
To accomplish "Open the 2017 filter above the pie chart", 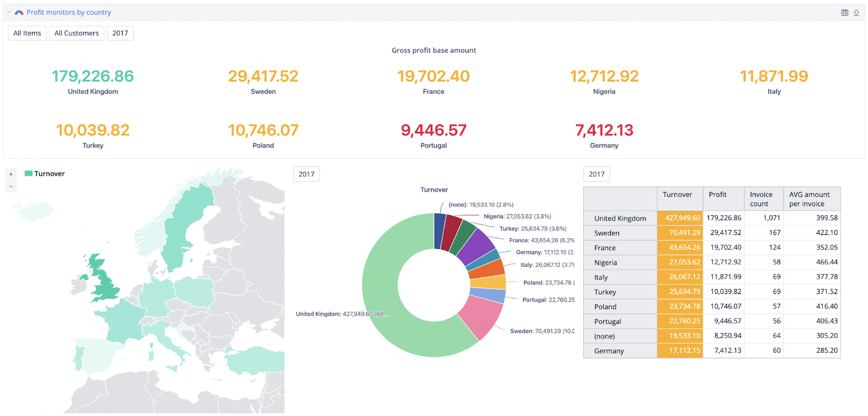I will [307, 174].
